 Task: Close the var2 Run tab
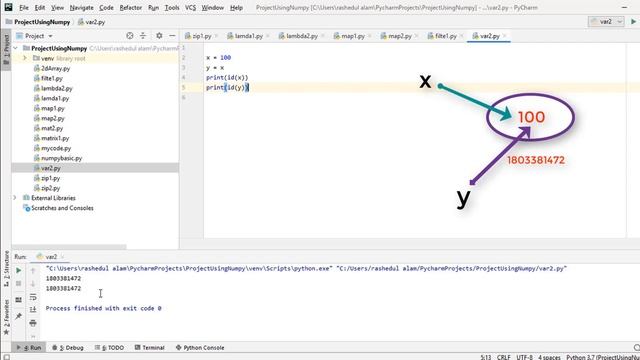(62, 257)
